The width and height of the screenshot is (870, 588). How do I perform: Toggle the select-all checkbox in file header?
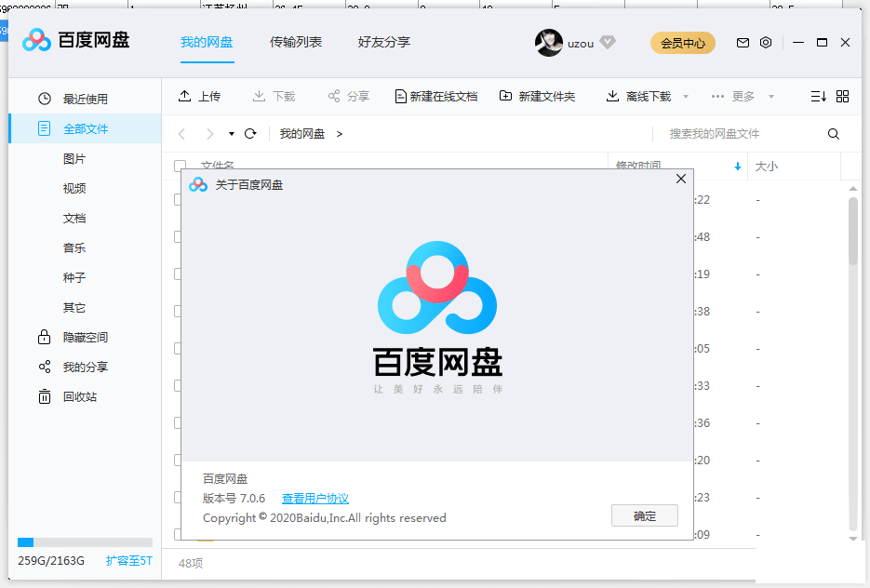click(180, 166)
